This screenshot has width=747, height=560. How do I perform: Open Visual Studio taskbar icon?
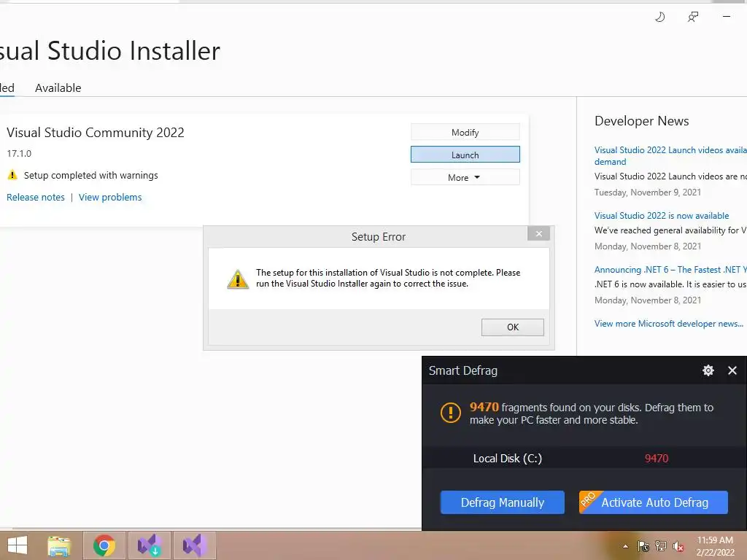[194, 545]
